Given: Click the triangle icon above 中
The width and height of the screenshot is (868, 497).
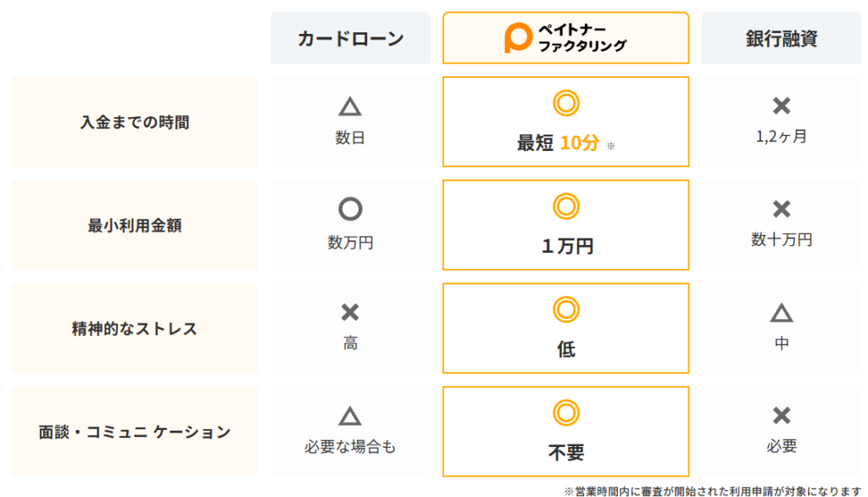Looking at the screenshot, I should click(x=782, y=313).
